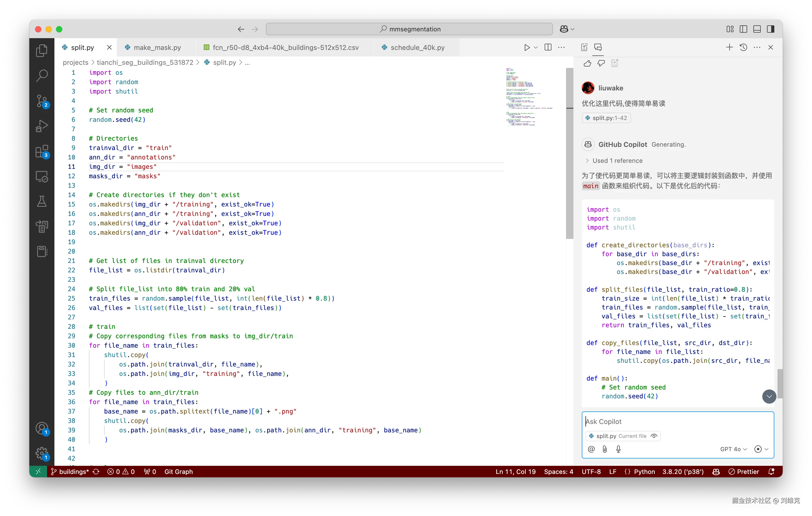Switch to the schedule_40k.py tab
Screen dimensions: 812x516
pyautogui.click(x=417, y=48)
